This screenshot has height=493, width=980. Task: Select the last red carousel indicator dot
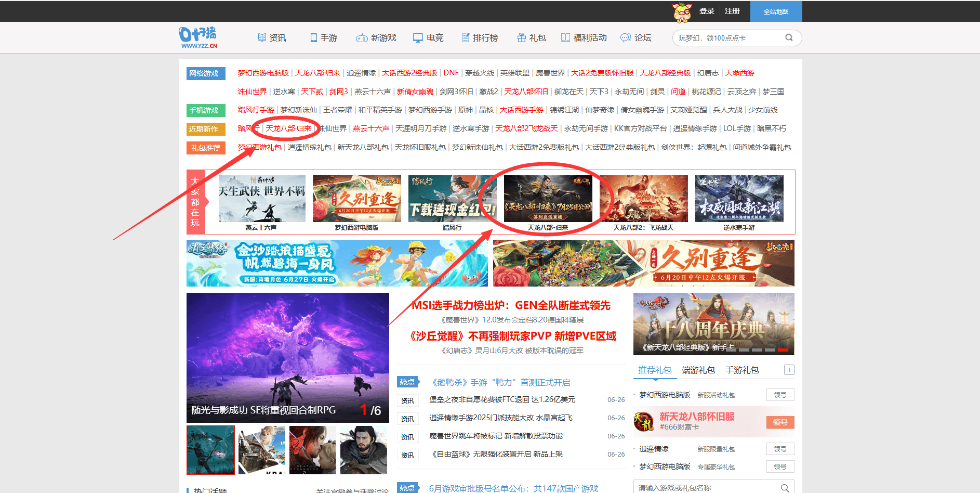click(784, 350)
